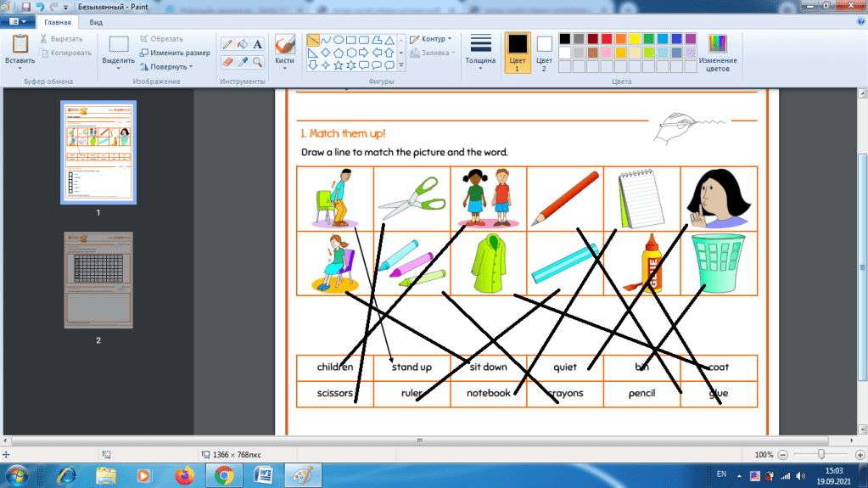The width and height of the screenshot is (868, 488).
Task: Click the Save icon in title bar
Action: 27,6
